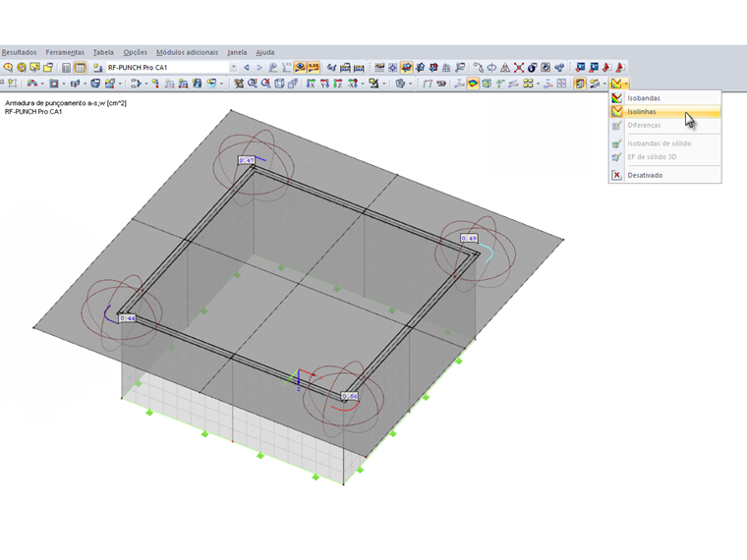747x560 pixels.
Task: Go to next load case arrow
Action: tap(259, 67)
